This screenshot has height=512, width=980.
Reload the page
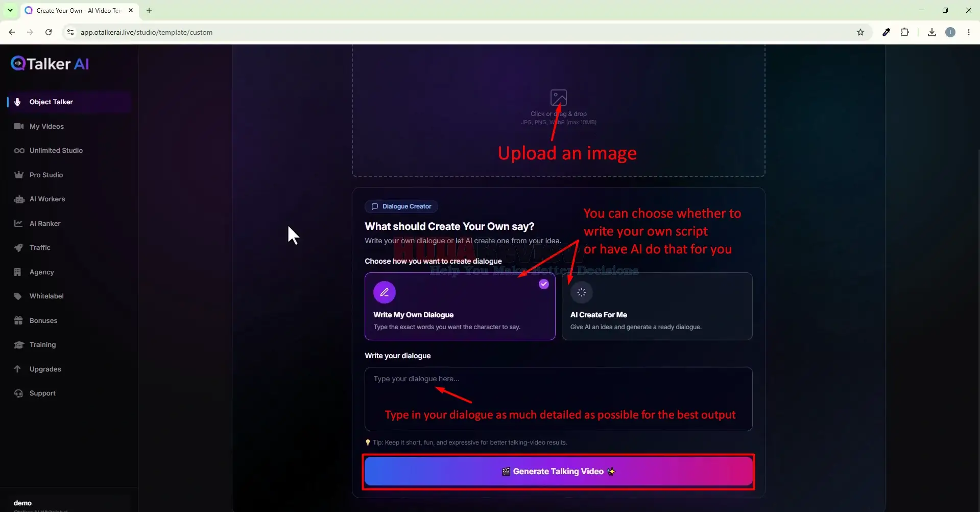click(x=49, y=32)
